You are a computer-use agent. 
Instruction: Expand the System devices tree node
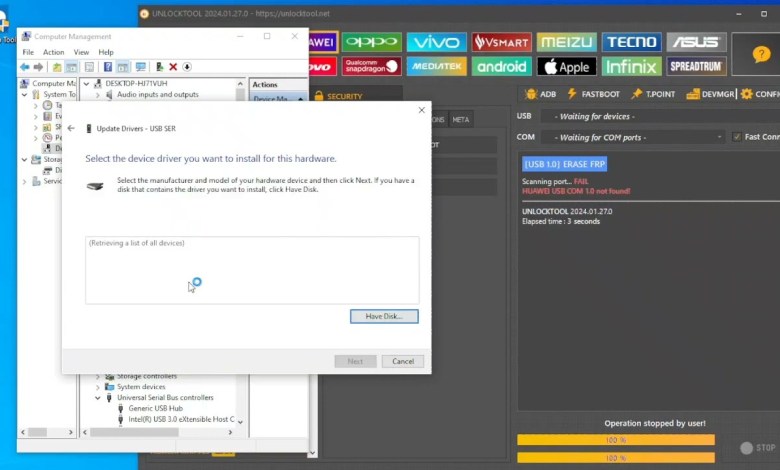coord(98,387)
